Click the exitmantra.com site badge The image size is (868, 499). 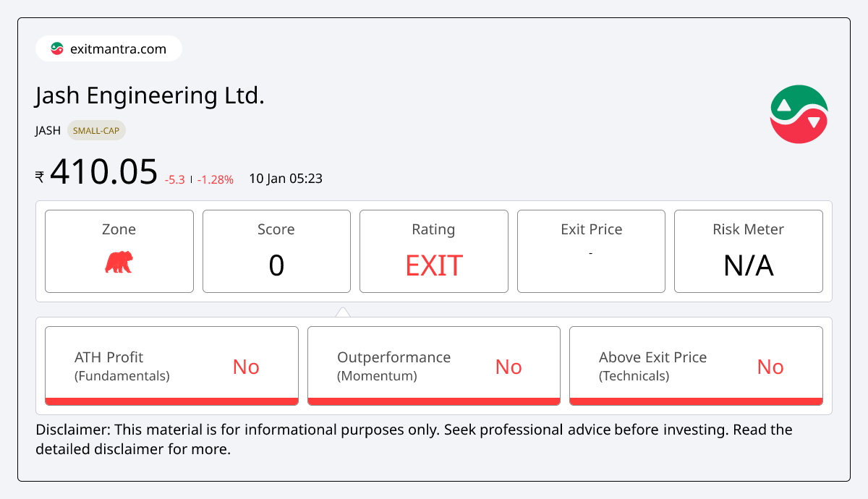point(109,49)
